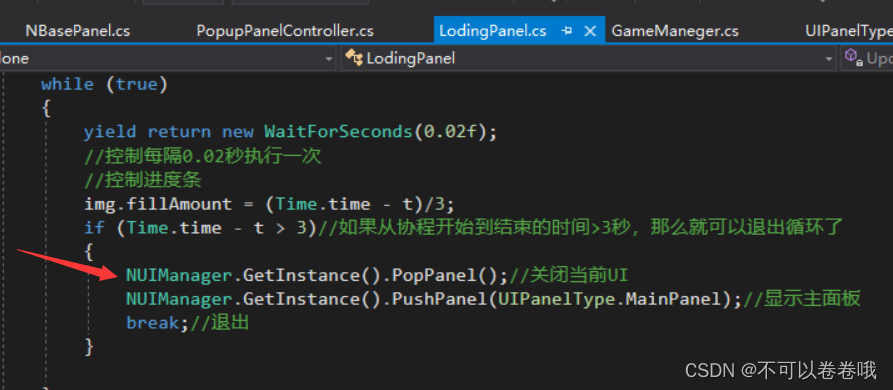Click img.fillAmount in the code
Viewport: 893px width, 390px height.
click(x=158, y=204)
